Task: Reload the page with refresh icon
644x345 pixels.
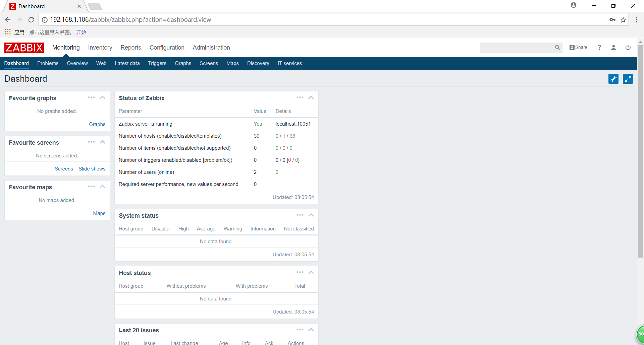Action: click(31, 20)
